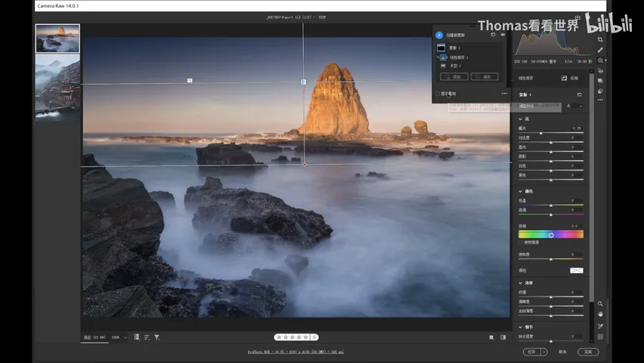Click the 添加 (Add) mask button
This screenshot has height=363, width=644.
click(x=454, y=76)
